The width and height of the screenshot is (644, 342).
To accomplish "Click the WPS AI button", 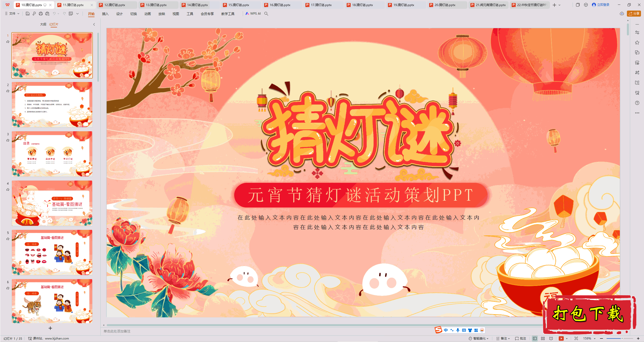I will pos(253,14).
